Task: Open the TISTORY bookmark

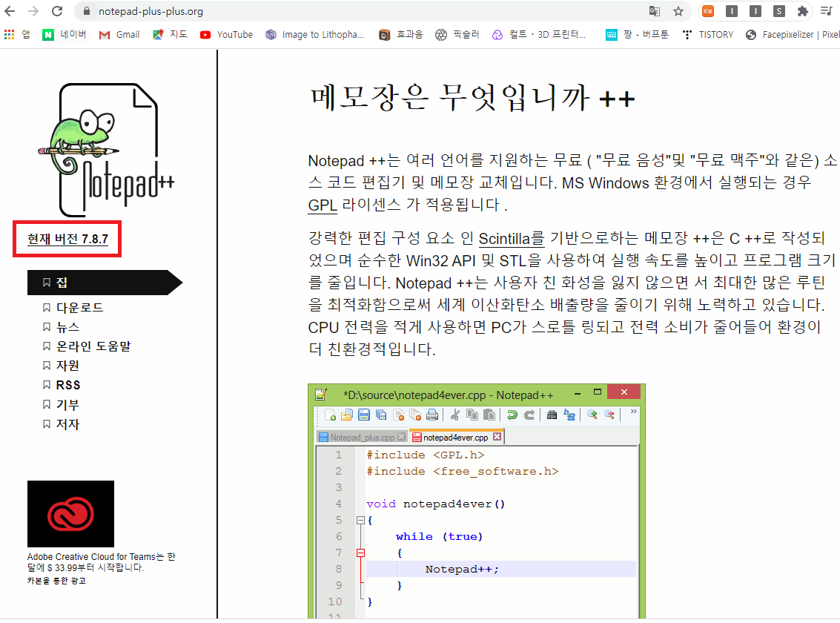Action: click(x=708, y=35)
